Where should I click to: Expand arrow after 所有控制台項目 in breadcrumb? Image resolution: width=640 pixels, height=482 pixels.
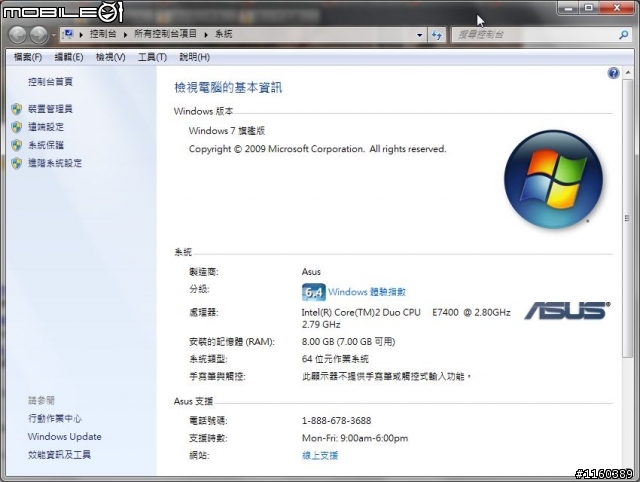(206, 35)
